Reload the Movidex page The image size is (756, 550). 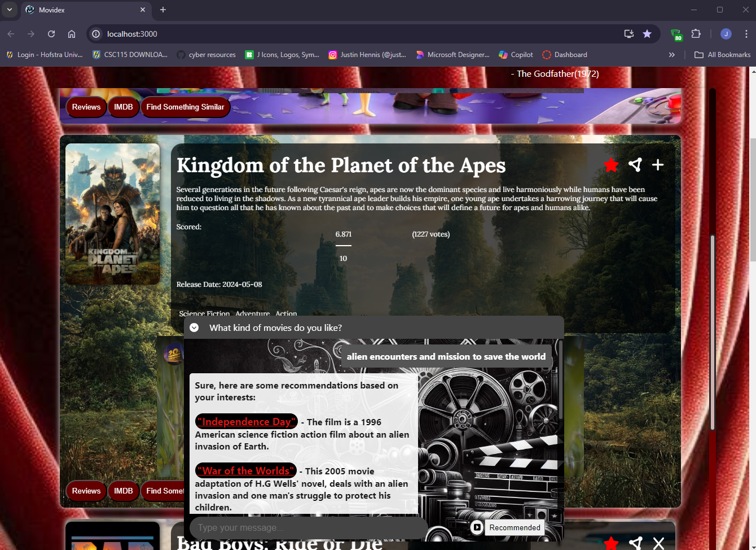click(x=51, y=34)
